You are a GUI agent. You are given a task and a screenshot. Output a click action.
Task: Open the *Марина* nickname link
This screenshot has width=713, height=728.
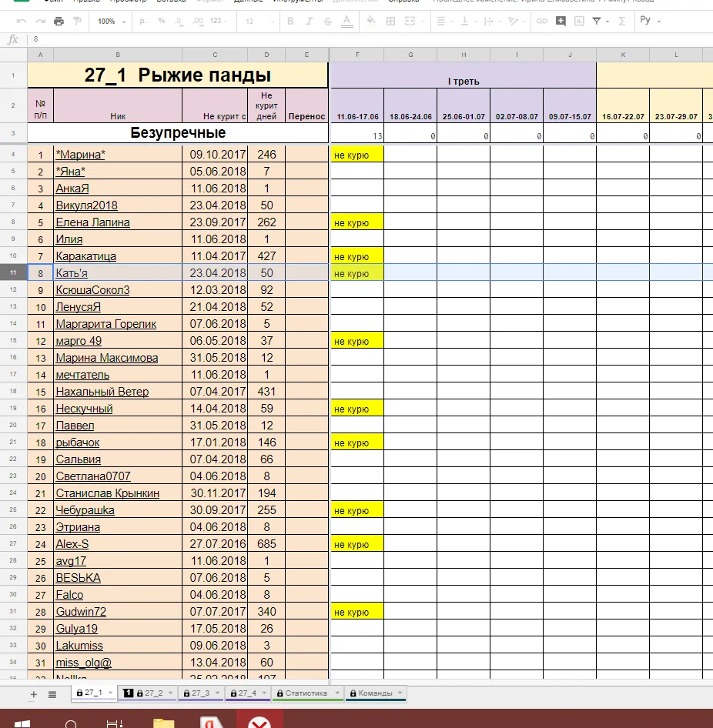click(80, 155)
